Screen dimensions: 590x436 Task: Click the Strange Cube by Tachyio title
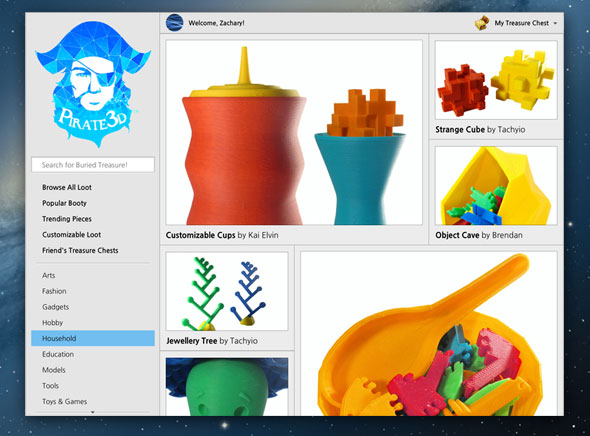pyautogui.click(x=480, y=129)
